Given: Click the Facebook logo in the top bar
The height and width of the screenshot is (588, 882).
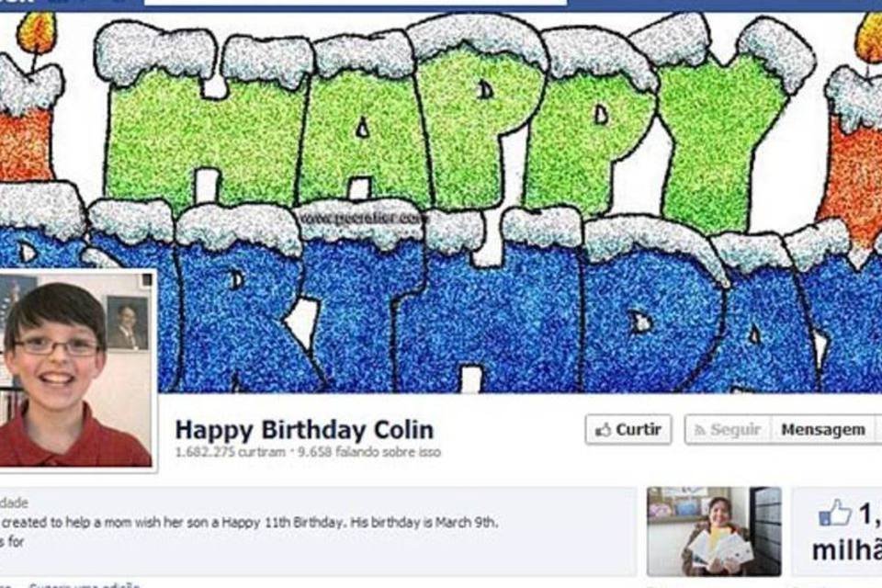Looking at the screenshot, I should click(17, 2).
